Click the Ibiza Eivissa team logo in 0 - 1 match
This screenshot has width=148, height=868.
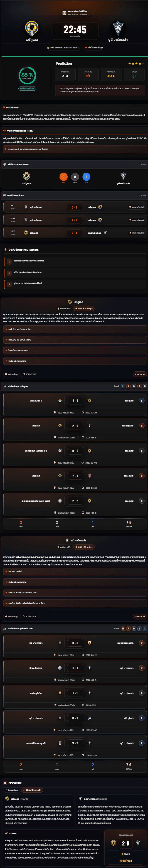(60, 668)
